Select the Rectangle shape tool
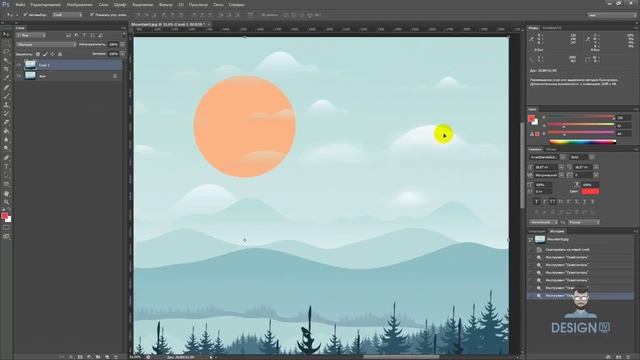Image resolution: width=640 pixels, height=360 pixels. [x=6, y=184]
